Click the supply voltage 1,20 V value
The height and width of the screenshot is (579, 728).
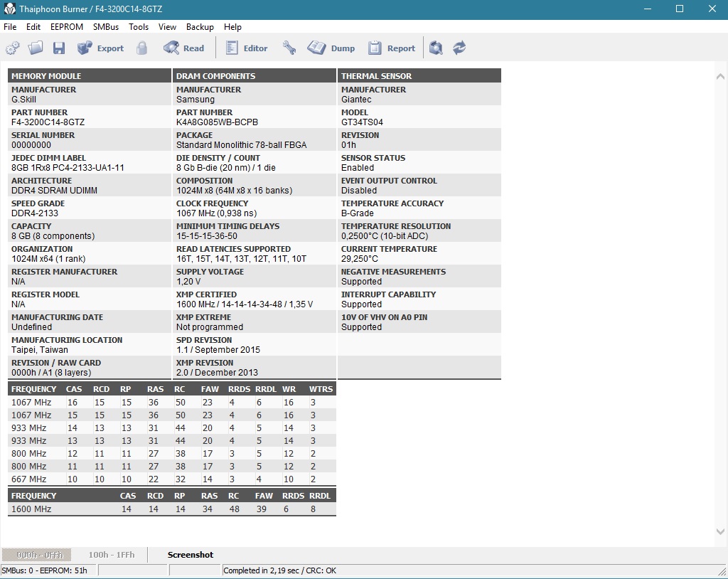pyautogui.click(x=188, y=282)
